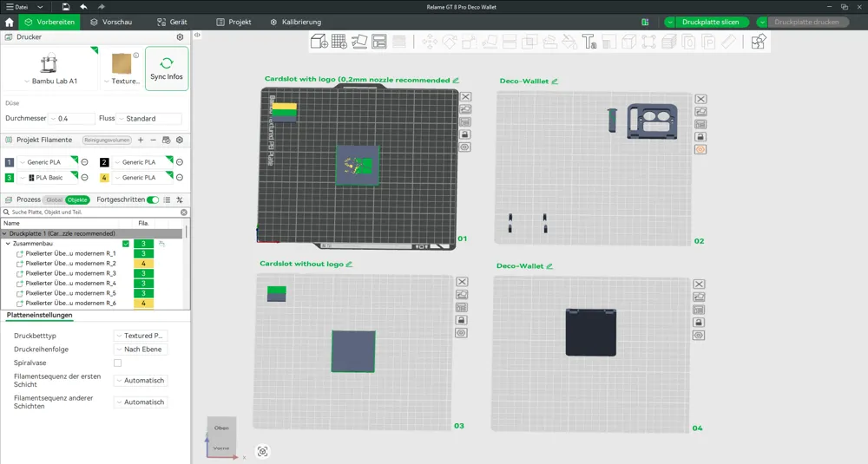Click filament 4 yellow color swatch
868x464 pixels.
click(104, 178)
